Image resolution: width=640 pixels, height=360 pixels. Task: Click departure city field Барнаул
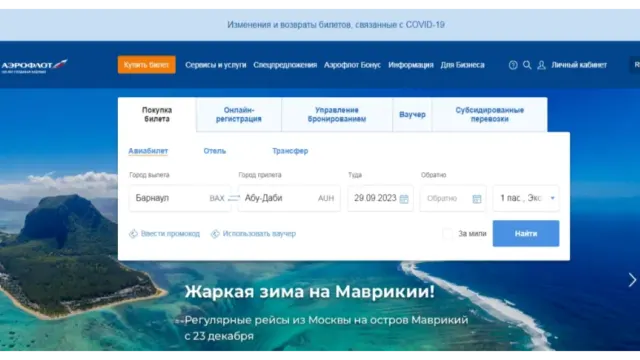point(179,198)
